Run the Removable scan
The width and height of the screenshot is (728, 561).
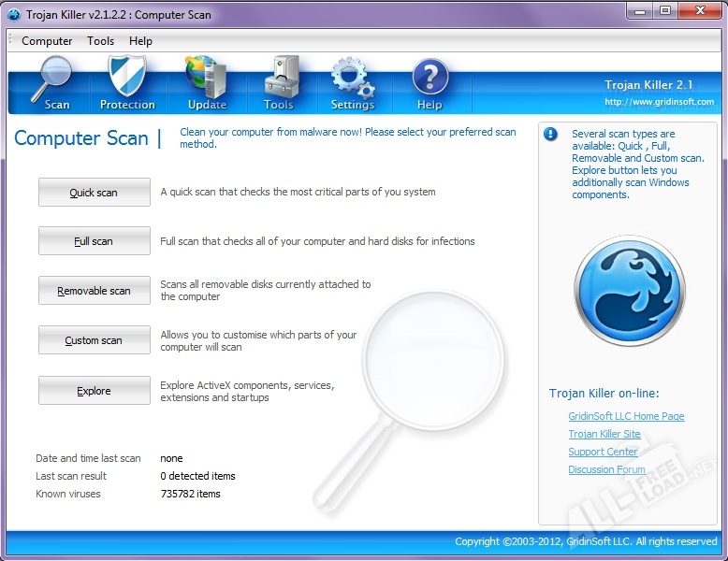(x=94, y=291)
